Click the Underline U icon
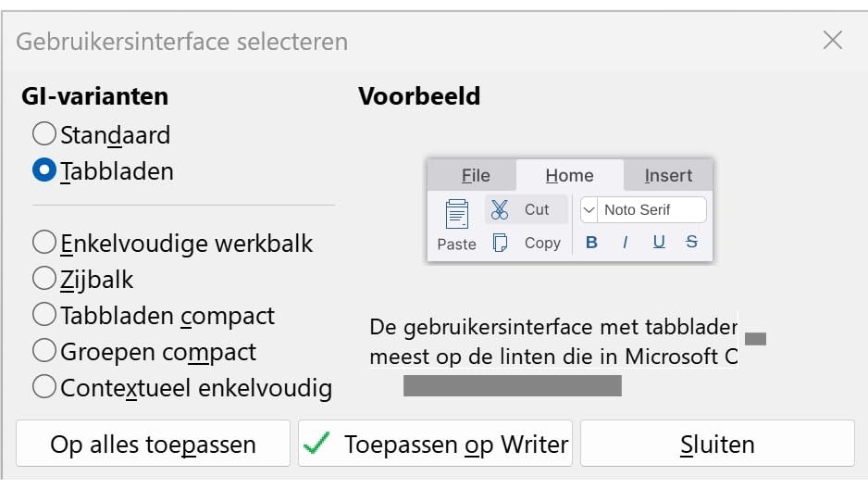The image size is (868, 489). click(x=659, y=243)
